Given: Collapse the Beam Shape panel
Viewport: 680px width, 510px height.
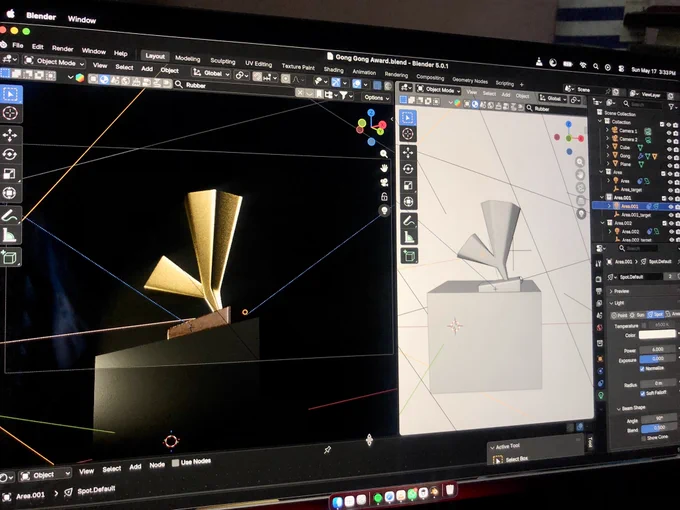Looking at the screenshot, I should pos(619,409).
